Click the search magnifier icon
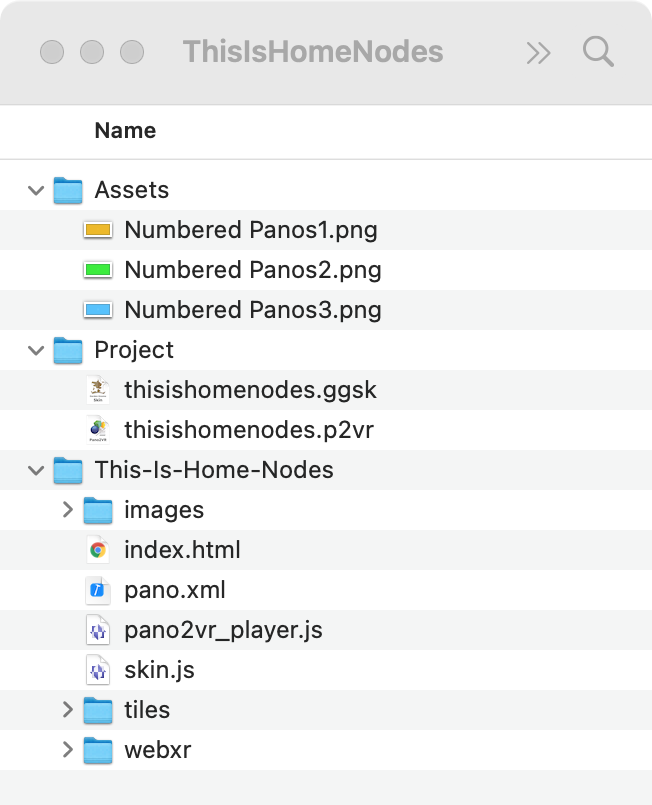The height and width of the screenshot is (805, 652). coord(598,52)
